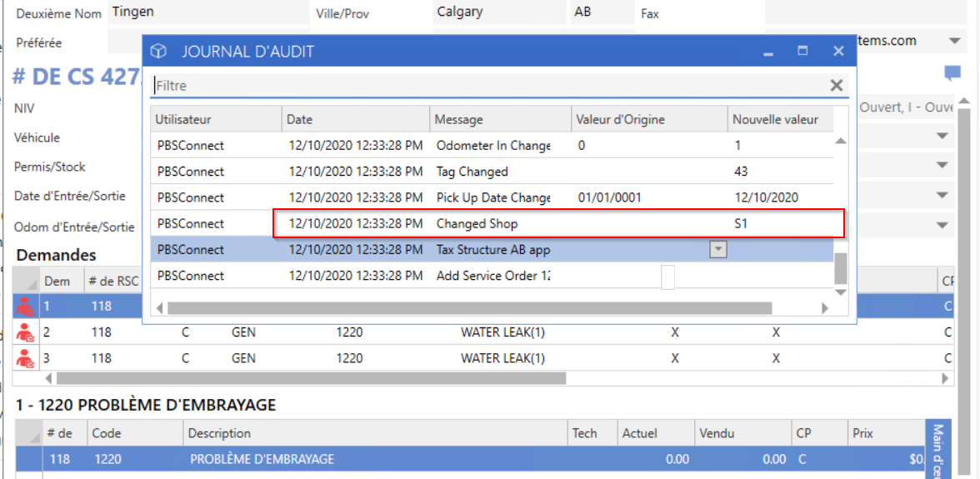Click the Ville field Calgary
980x479 pixels.
pos(498,12)
